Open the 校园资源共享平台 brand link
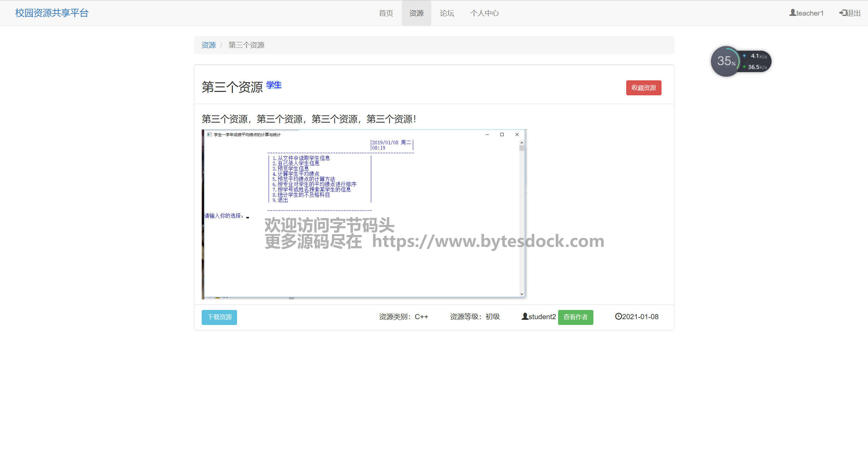 (x=52, y=13)
